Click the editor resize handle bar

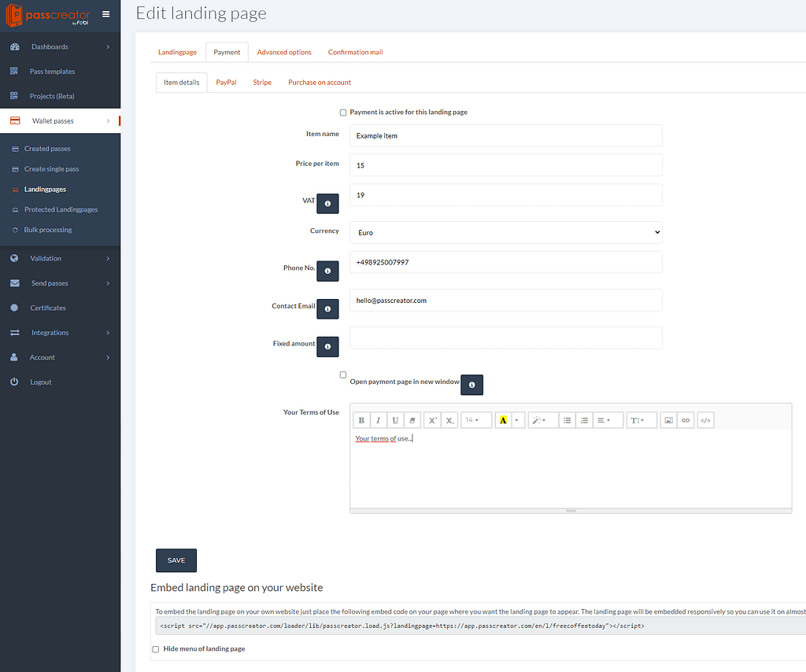tap(571, 511)
